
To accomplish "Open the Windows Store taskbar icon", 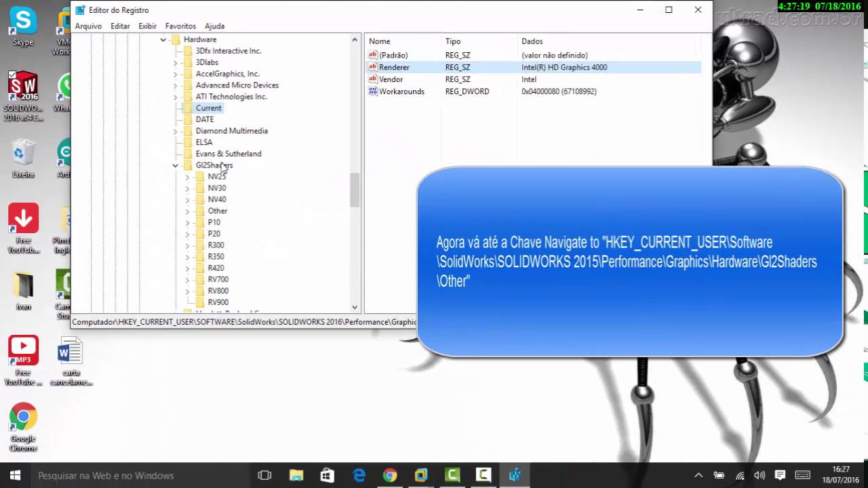I will pos(328,475).
